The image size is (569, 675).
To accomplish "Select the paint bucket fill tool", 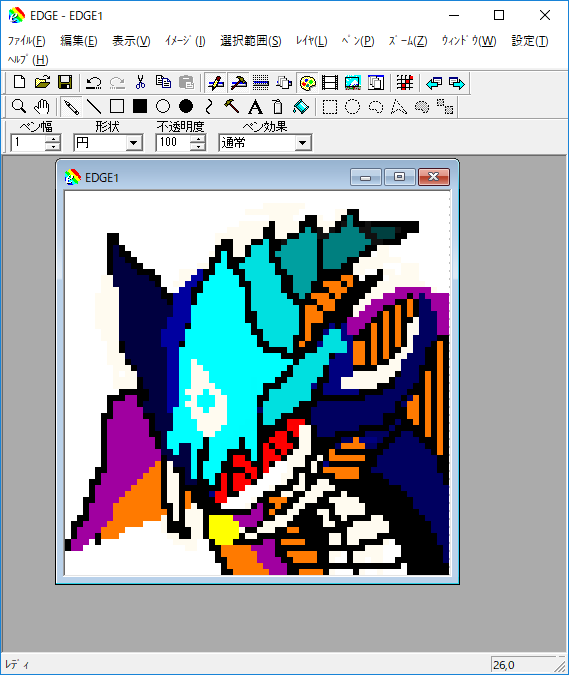I will [x=301, y=106].
